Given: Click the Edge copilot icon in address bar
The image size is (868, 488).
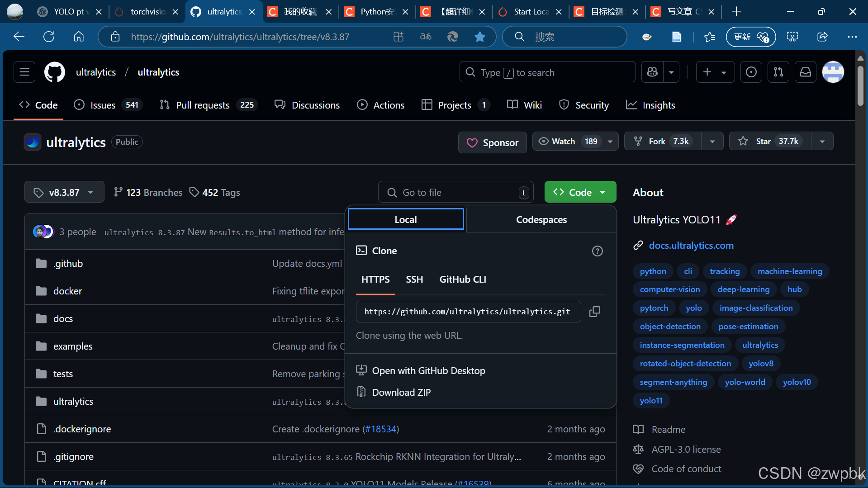Looking at the screenshot, I should [453, 37].
